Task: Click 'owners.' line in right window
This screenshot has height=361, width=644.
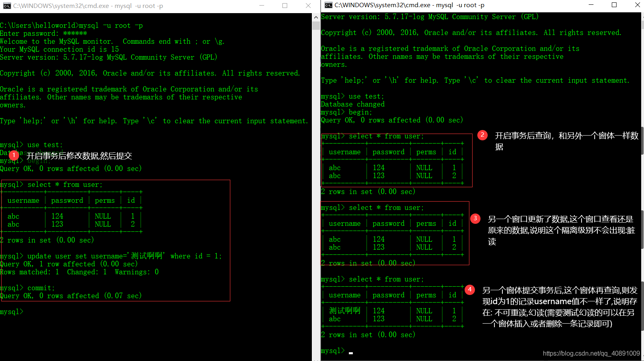Action: tap(334, 64)
